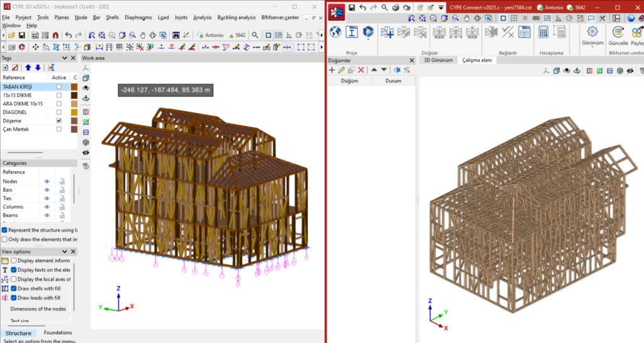Click the red X delete icon in Düğümler panel
Image resolution: width=644 pixels, height=343 pixels.
[x=361, y=70]
